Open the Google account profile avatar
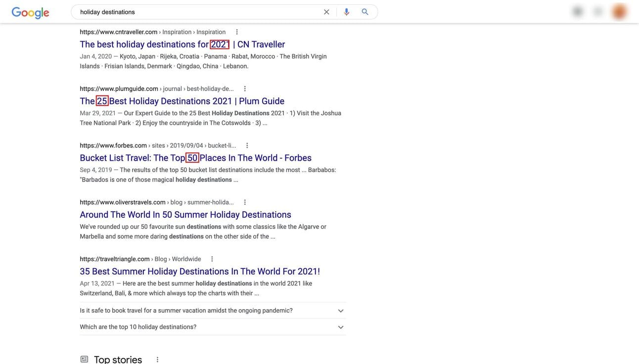The height and width of the screenshot is (364, 639). click(x=619, y=11)
